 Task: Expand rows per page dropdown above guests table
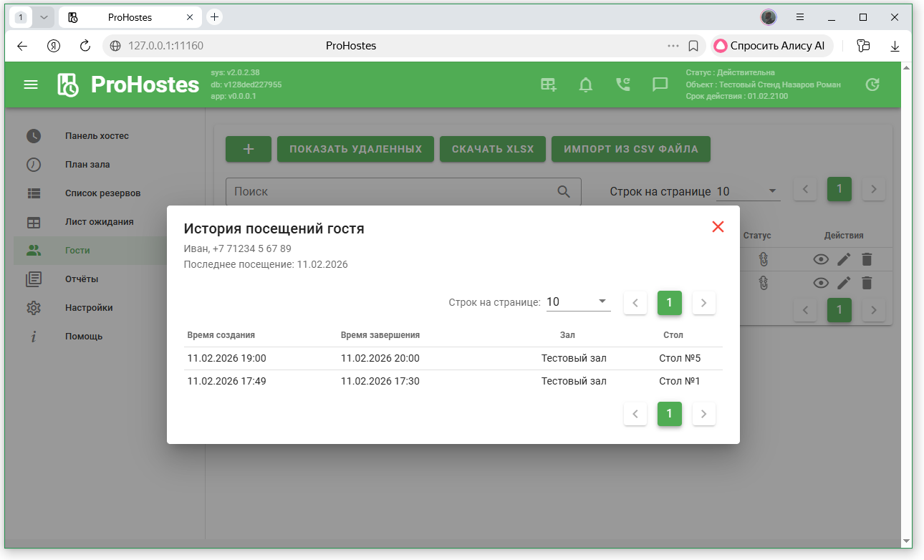pyautogui.click(x=748, y=191)
